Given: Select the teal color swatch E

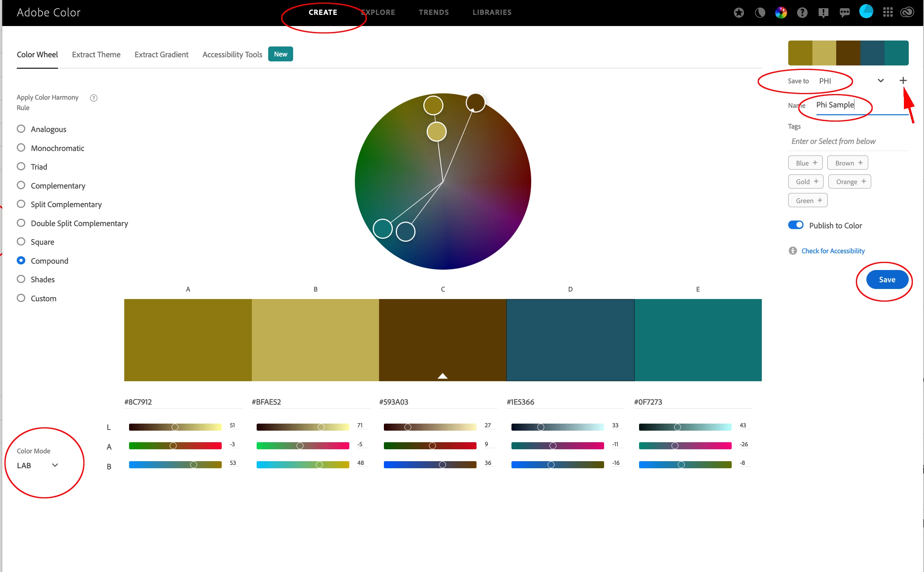Looking at the screenshot, I should [x=698, y=340].
